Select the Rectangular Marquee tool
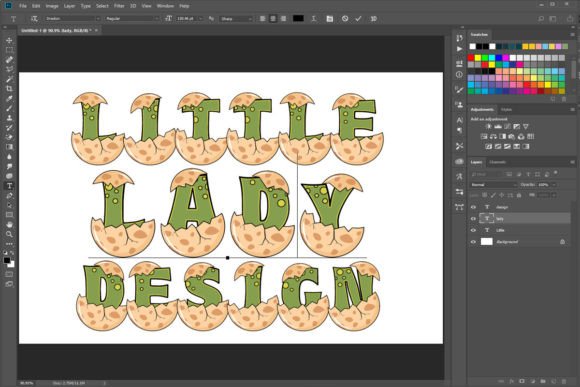Screen dimensions: 580x387 tap(9, 50)
